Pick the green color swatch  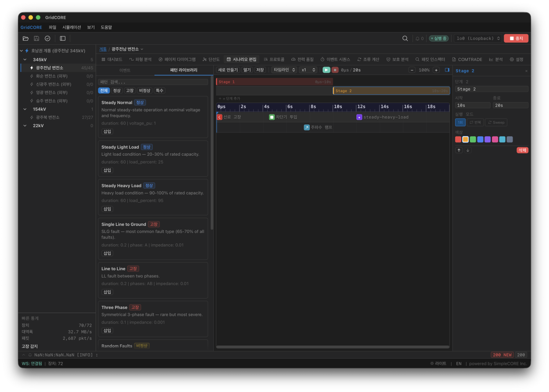click(x=473, y=139)
